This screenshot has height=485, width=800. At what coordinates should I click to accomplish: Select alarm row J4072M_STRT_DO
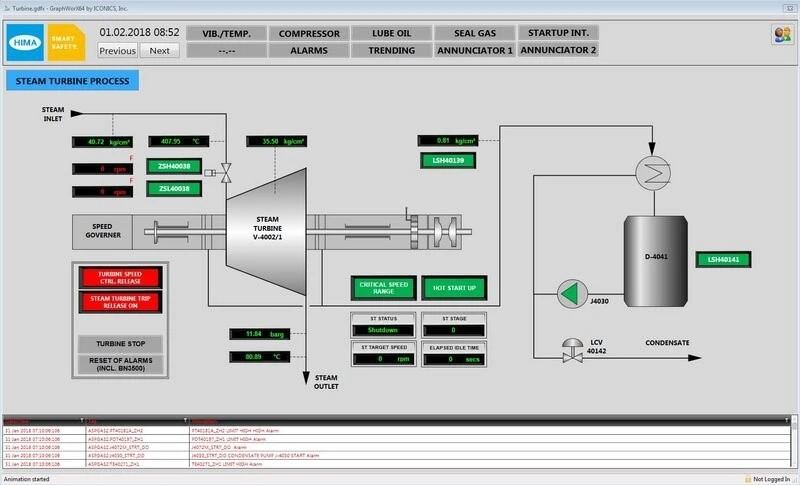(396, 447)
